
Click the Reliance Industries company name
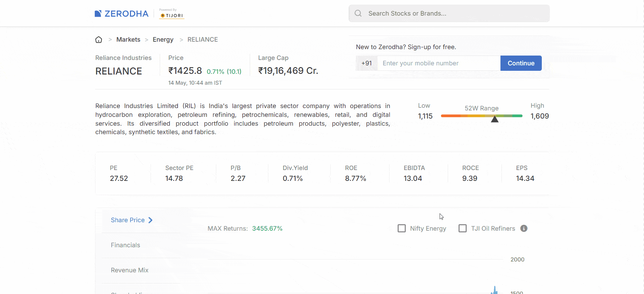(x=124, y=58)
